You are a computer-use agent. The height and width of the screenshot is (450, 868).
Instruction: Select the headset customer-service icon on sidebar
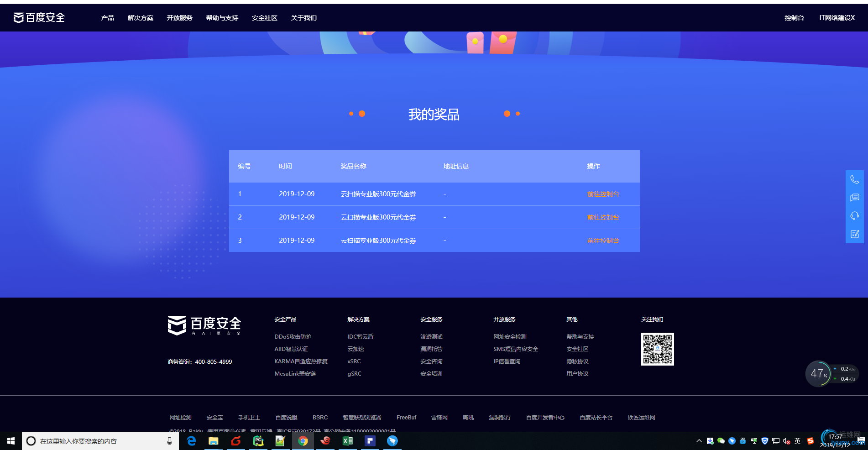(x=854, y=215)
